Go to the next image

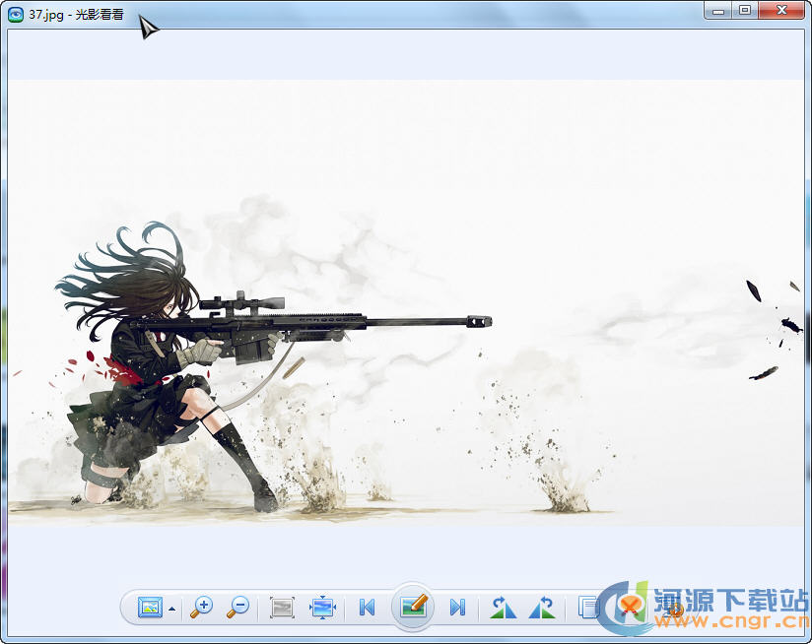pos(457,608)
